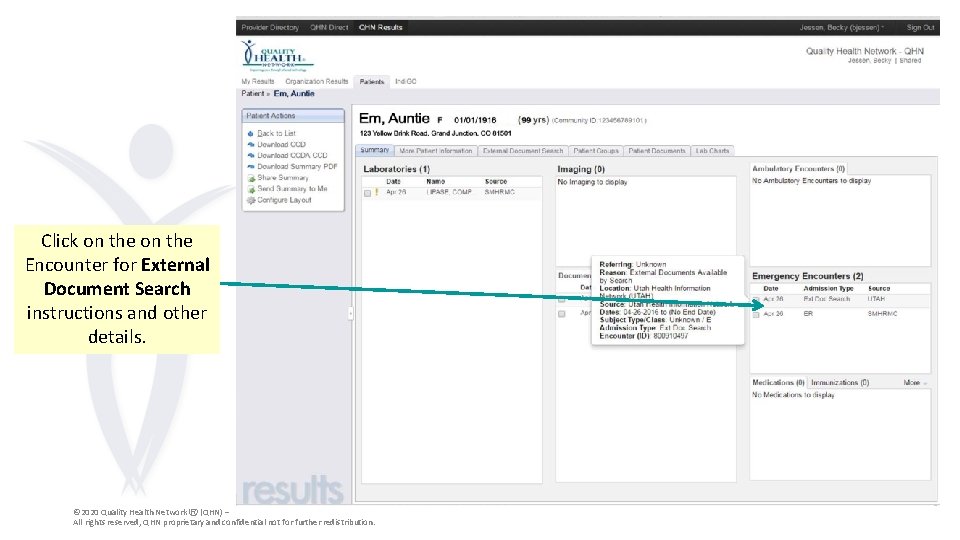Open the QHN Results menu
Viewport: 960px width, 540px height.
tap(380, 28)
